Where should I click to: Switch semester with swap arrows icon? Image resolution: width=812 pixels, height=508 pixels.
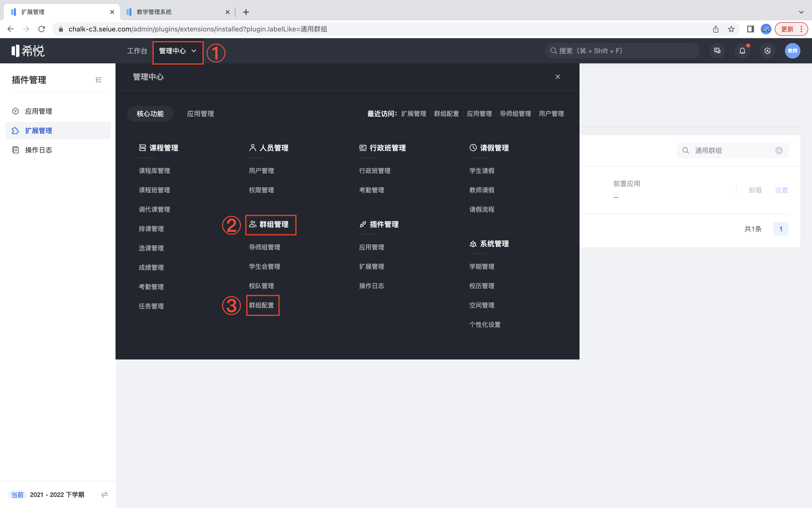tap(104, 494)
